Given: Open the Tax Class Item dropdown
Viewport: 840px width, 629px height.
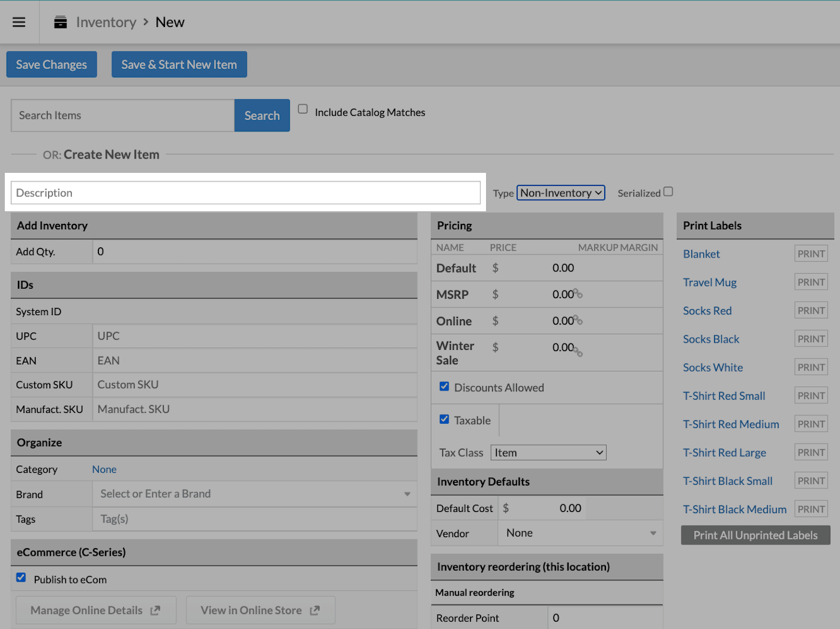Looking at the screenshot, I should [x=548, y=453].
